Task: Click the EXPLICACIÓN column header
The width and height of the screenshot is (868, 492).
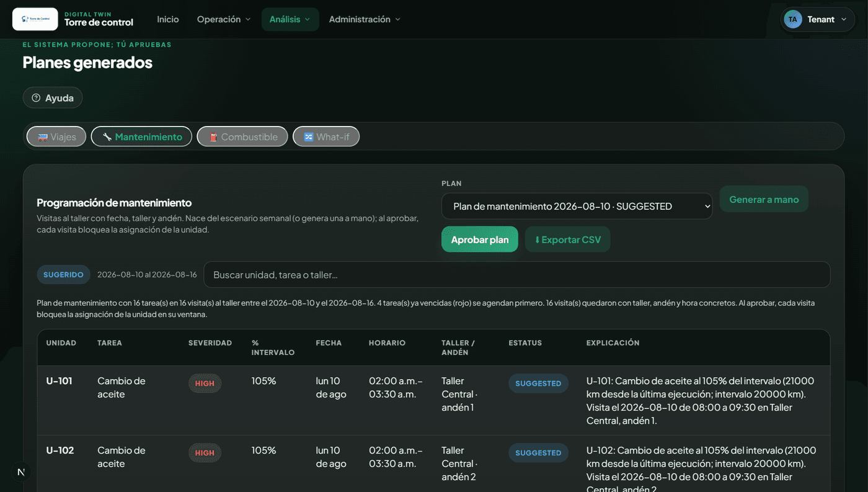Action: pos(613,342)
